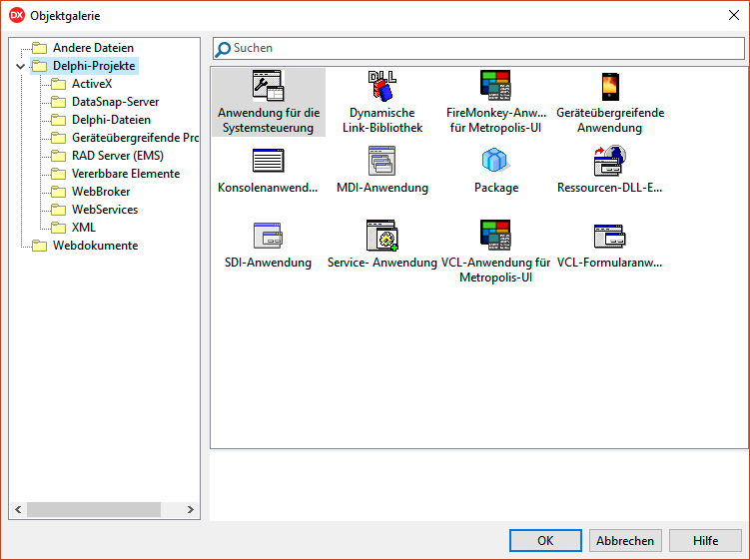Viewport: 750px width, 560px height.
Task: Select the Webdokumente category
Action: click(95, 246)
